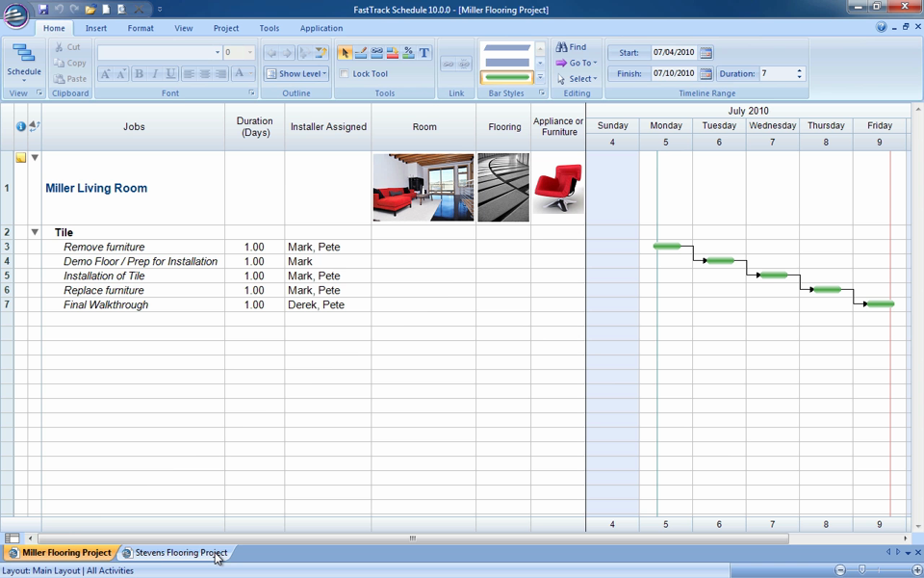Select the Bar drawing pencil tool

(361, 53)
